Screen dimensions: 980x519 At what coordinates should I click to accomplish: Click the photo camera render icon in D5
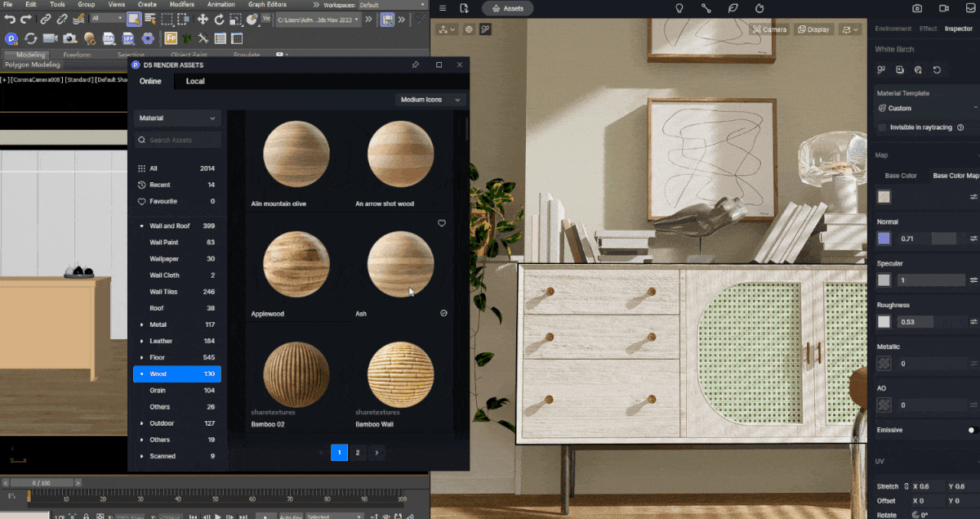click(917, 8)
